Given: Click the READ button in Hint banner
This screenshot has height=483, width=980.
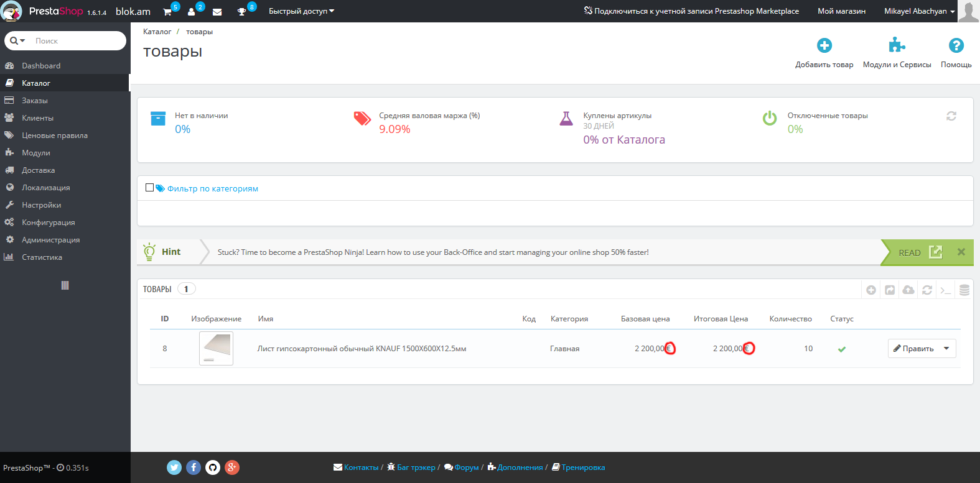Looking at the screenshot, I should pos(920,252).
